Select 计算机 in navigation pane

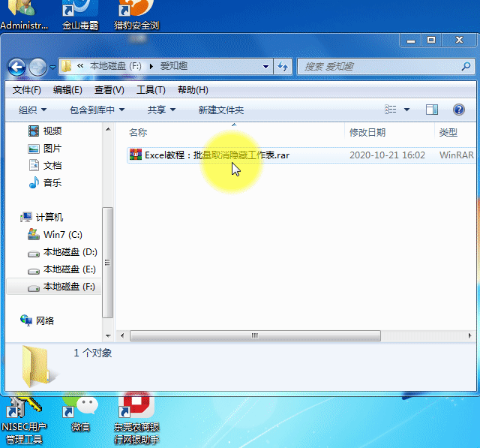[x=42, y=217]
